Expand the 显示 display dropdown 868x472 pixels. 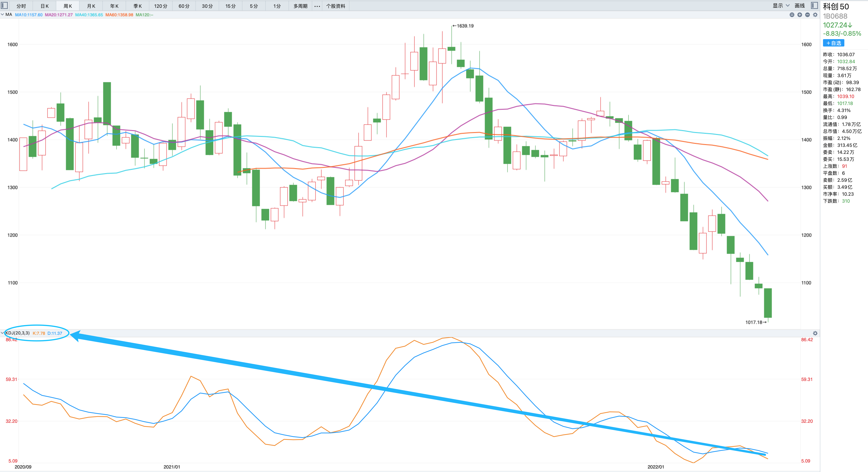click(x=781, y=6)
